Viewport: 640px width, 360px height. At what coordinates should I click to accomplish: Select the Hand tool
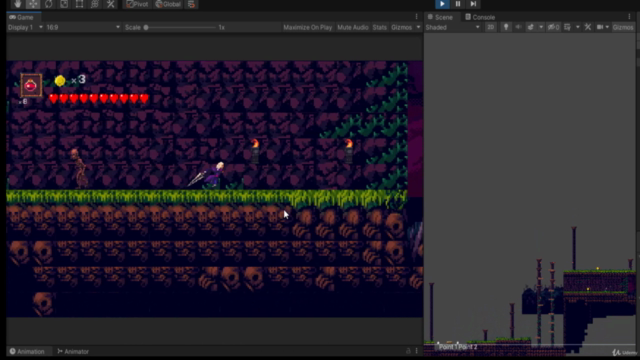pos(17,4)
